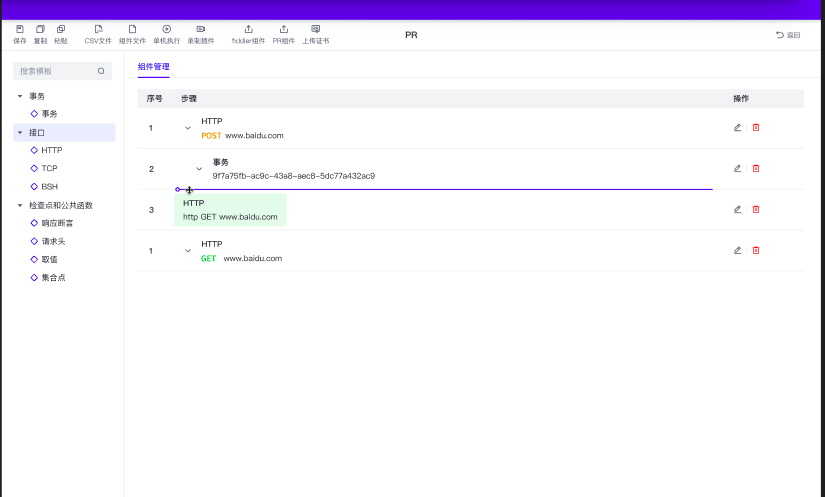Run test via the 单机执行 icon
The width and height of the screenshot is (825, 497).
tap(167, 30)
